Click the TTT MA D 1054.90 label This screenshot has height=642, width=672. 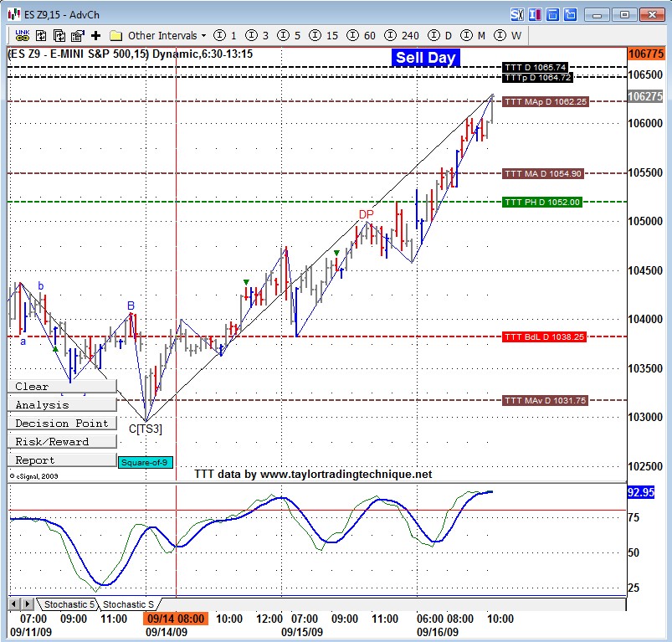pyautogui.click(x=543, y=173)
